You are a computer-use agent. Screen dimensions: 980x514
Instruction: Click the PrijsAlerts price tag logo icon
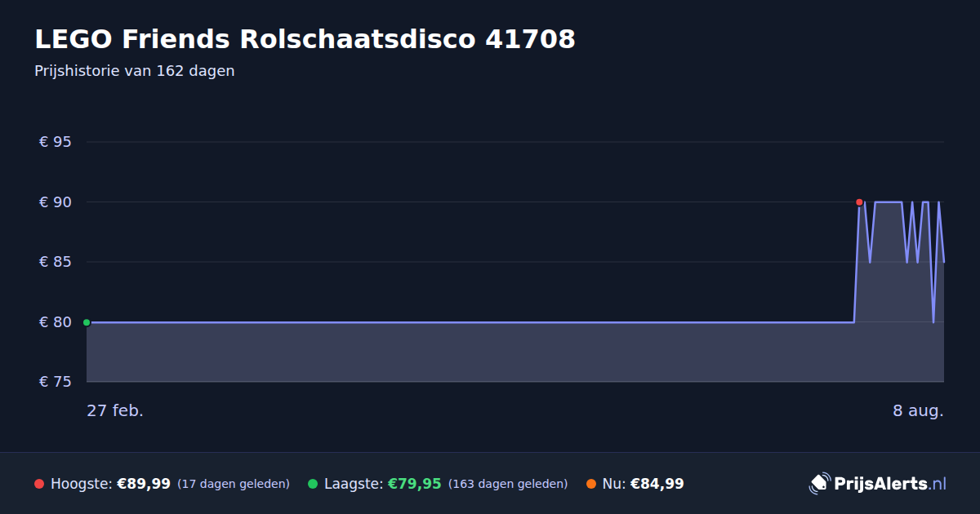click(819, 484)
